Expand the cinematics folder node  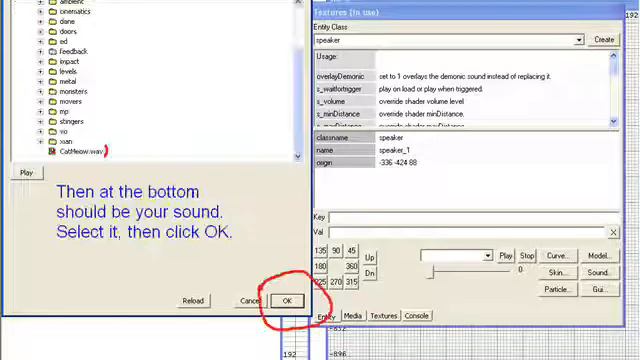40,11
